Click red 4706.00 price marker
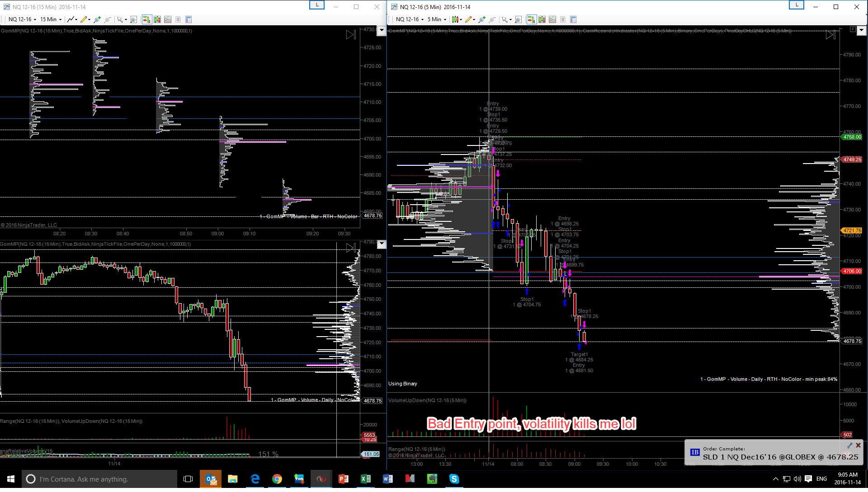Screen dimensions: 868x492 [852, 271]
